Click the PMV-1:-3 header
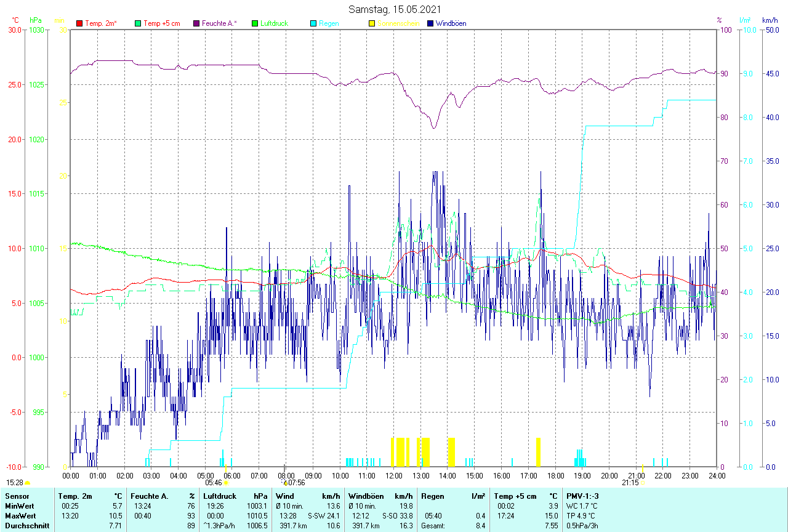Viewport: 788px width, 532px height. (x=582, y=496)
